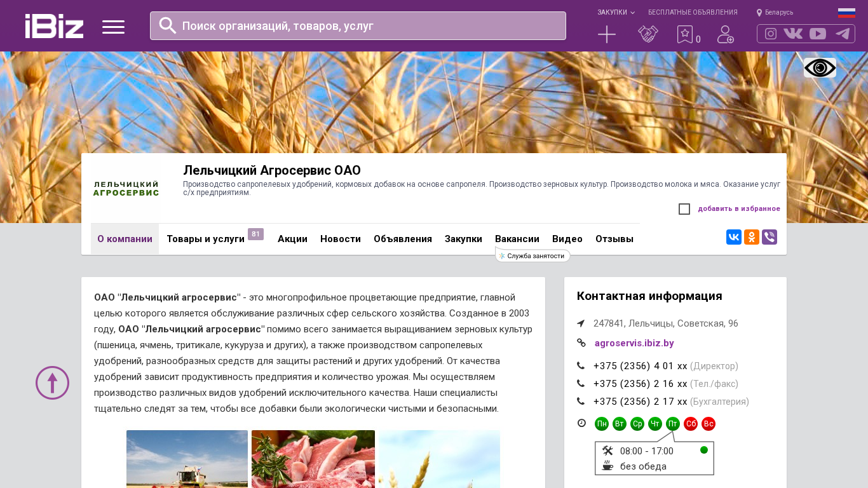Viewport: 868px width, 488px height.
Task: Show Директор phone number +375 (2356) 4 01
Action: [641, 366]
